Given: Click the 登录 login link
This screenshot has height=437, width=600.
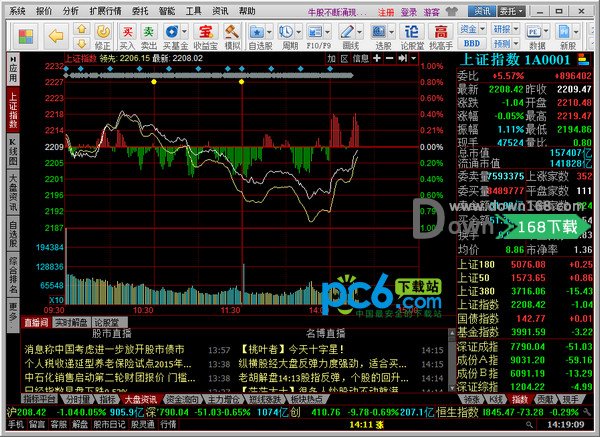Looking at the screenshot, I should click(x=409, y=12).
